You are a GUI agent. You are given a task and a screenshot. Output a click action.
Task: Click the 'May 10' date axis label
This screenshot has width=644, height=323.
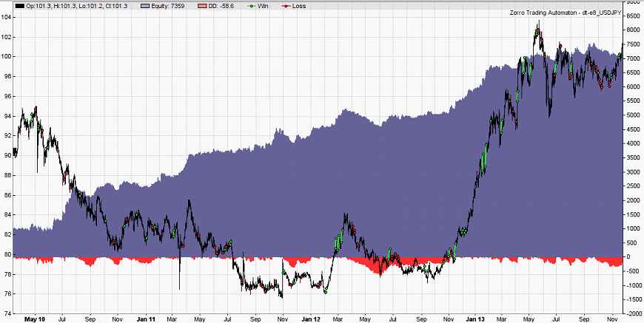click(x=36, y=318)
